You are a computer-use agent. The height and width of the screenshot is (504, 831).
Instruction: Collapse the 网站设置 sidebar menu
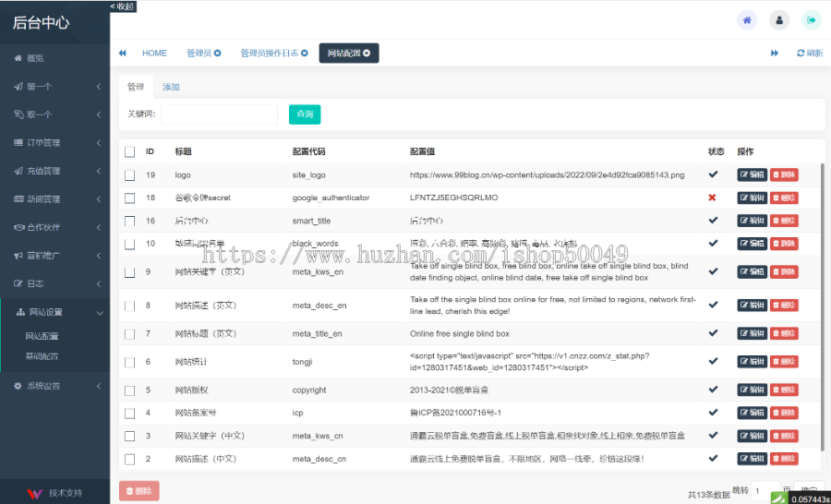[55, 312]
